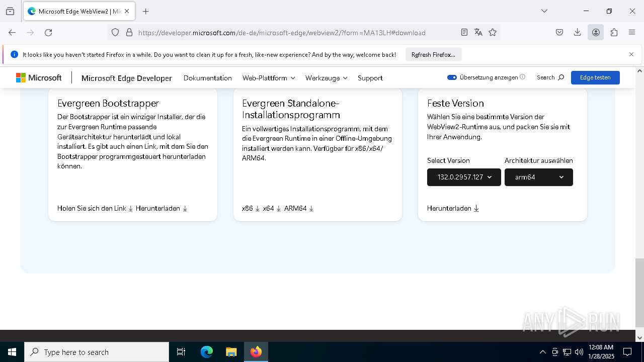Download the x64 standalone installer
Viewport: 644px width, 362px height.
(272, 208)
